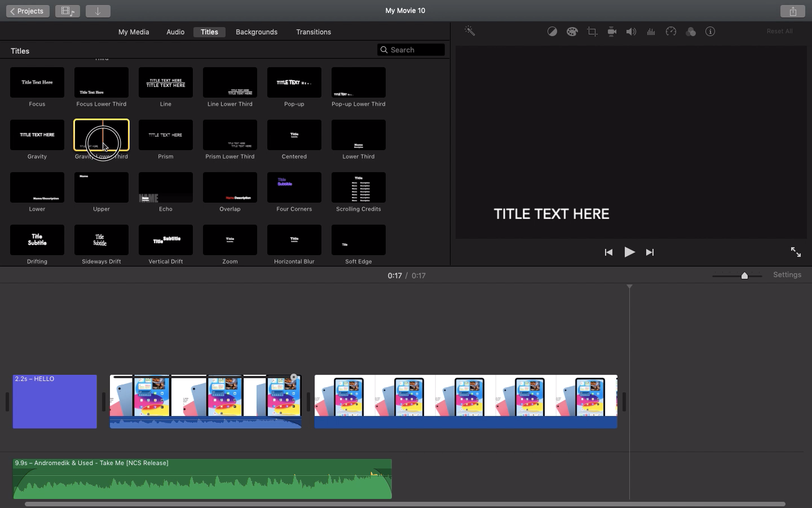Select the Focus title style
The image size is (812, 508).
(37, 82)
